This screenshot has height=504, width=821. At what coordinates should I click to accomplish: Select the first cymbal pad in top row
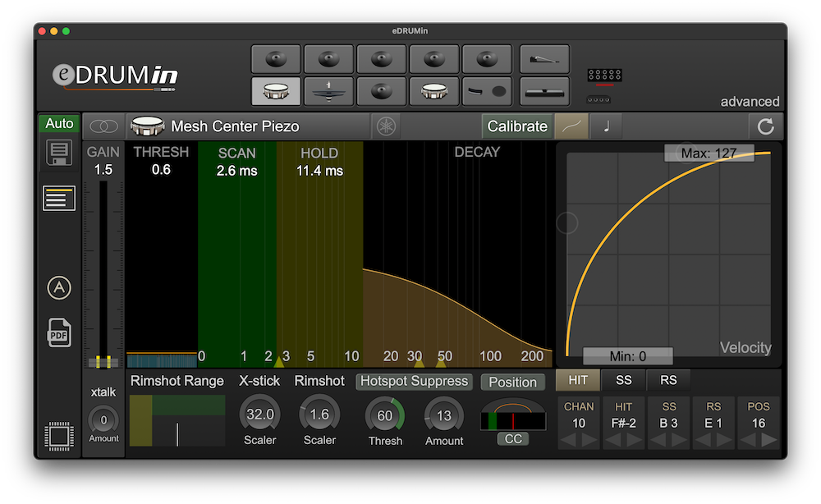[x=276, y=59]
